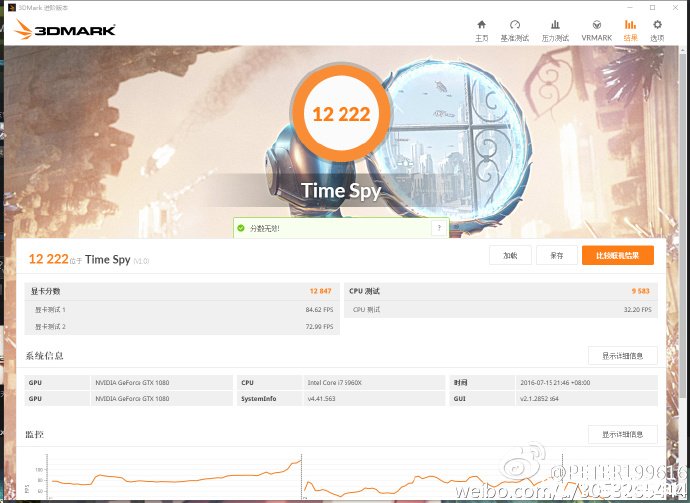Click the 3DMark title bar app icon
Image resolution: width=690 pixels, height=503 pixels.
(12, 7)
